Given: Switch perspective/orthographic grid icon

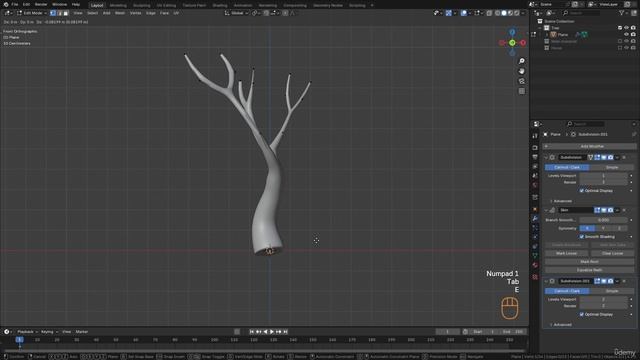Looking at the screenshot, I should (x=522, y=91).
